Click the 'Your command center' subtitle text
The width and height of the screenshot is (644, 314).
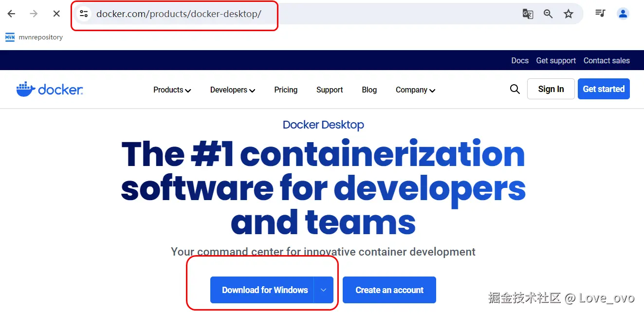pyautogui.click(x=323, y=252)
